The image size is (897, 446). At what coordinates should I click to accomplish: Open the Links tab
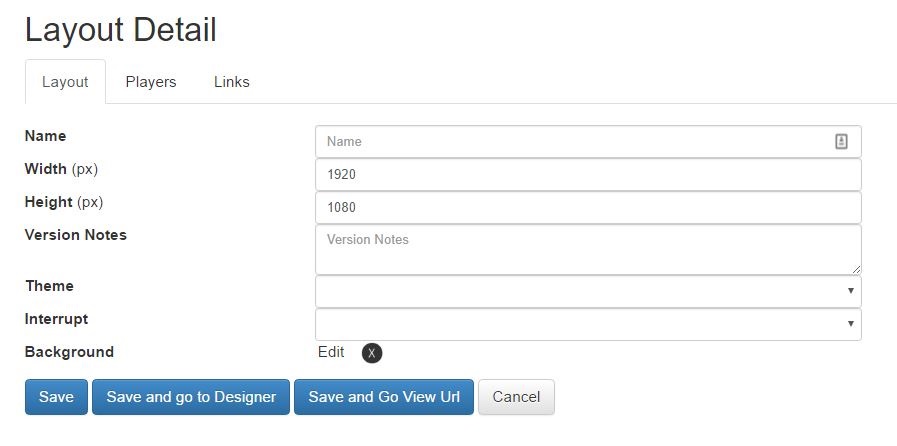232,82
